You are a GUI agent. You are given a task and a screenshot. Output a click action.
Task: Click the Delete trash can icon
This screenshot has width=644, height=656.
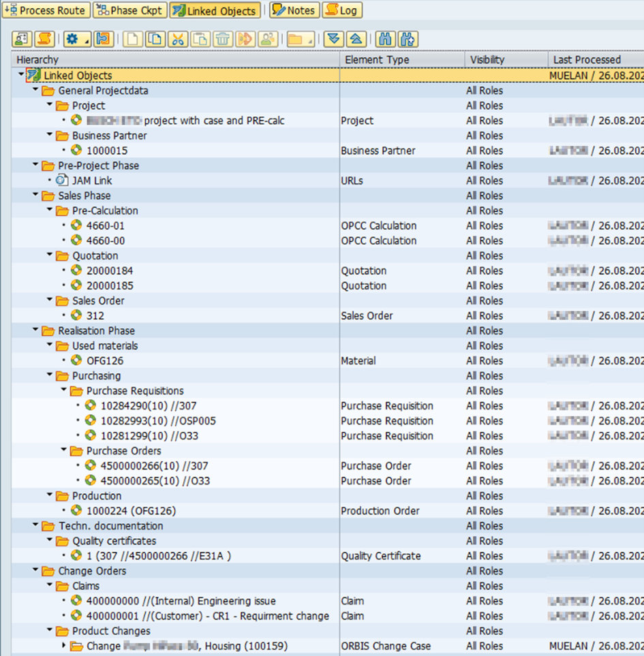coord(223,39)
